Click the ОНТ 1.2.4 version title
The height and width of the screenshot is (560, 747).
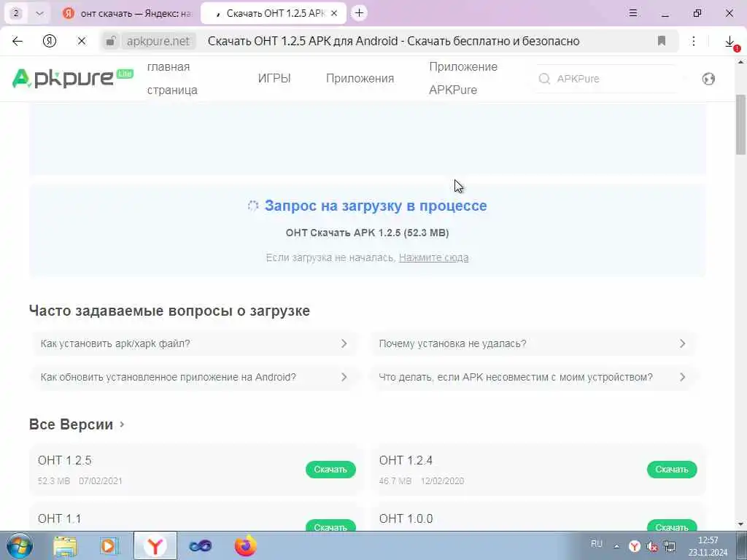(x=406, y=461)
